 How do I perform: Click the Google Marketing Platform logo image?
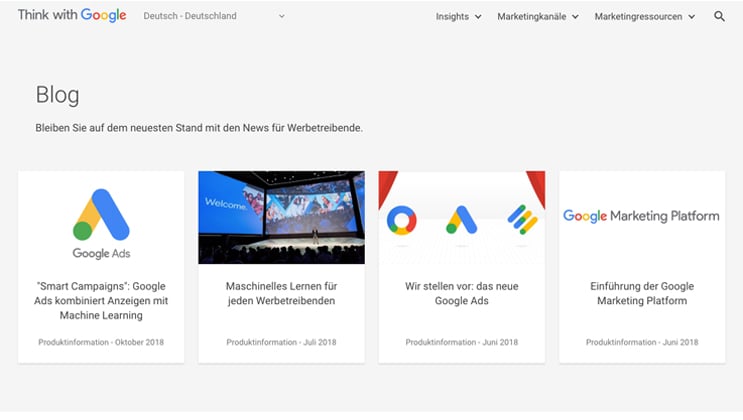[x=641, y=216]
